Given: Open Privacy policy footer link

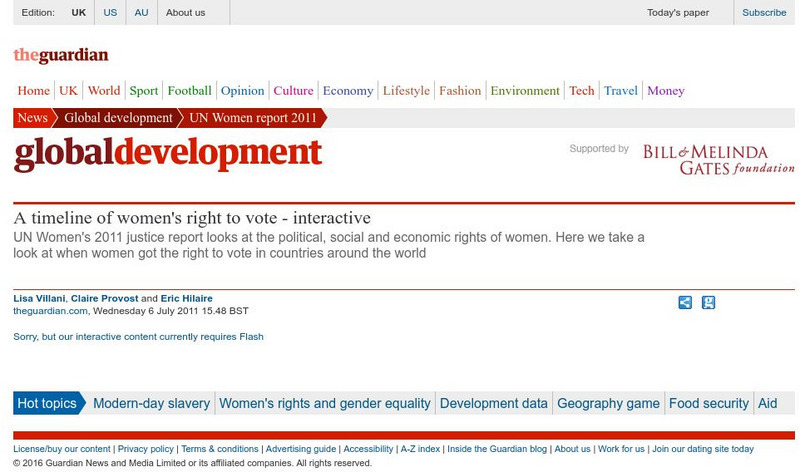Looking at the screenshot, I should point(146,449).
